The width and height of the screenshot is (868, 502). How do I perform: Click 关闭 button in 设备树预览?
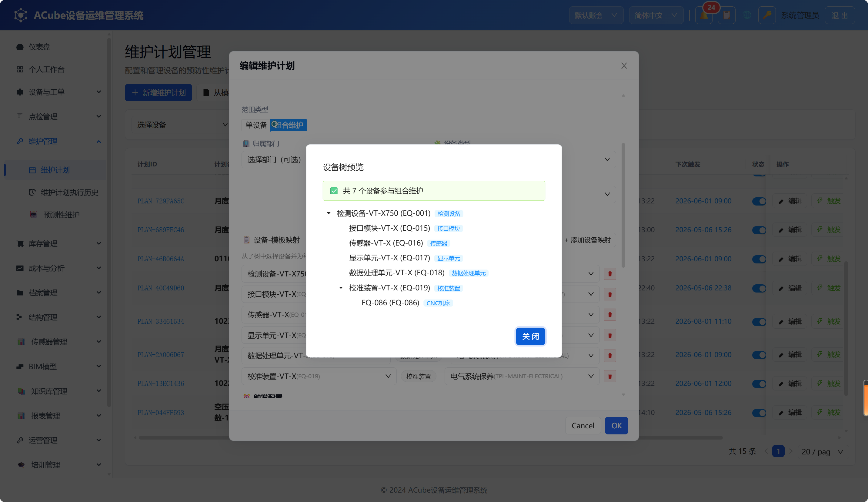(x=530, y=336)
